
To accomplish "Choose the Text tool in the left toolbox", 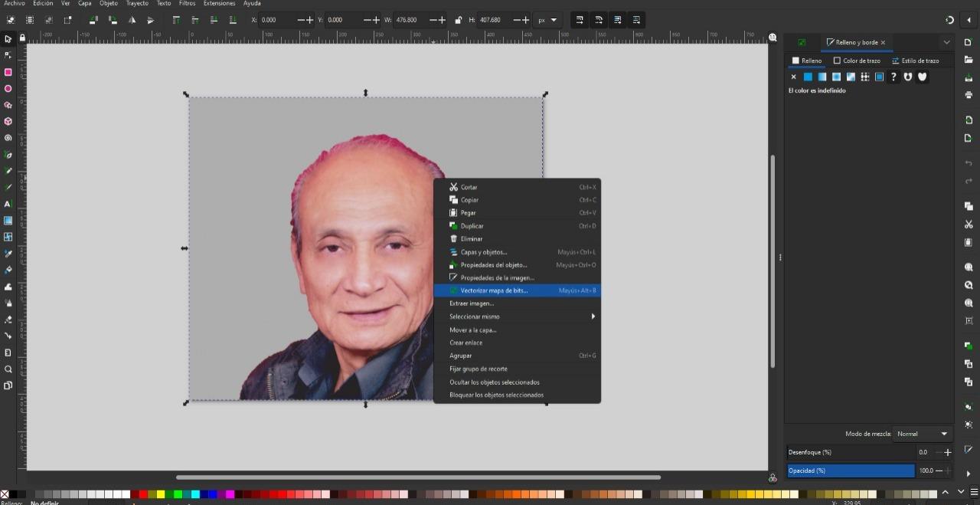I will click(8, 204).
